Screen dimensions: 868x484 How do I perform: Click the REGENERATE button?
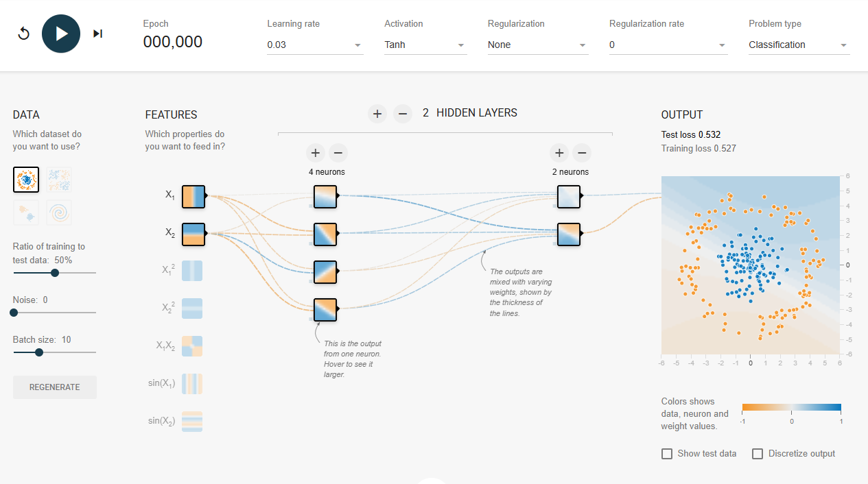tap(55, 387)
